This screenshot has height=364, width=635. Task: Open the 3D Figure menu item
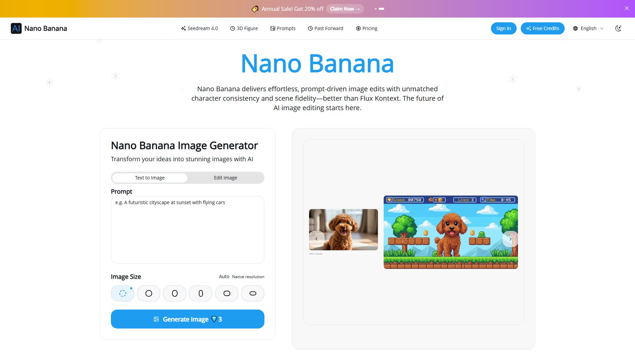click(244, 28)
